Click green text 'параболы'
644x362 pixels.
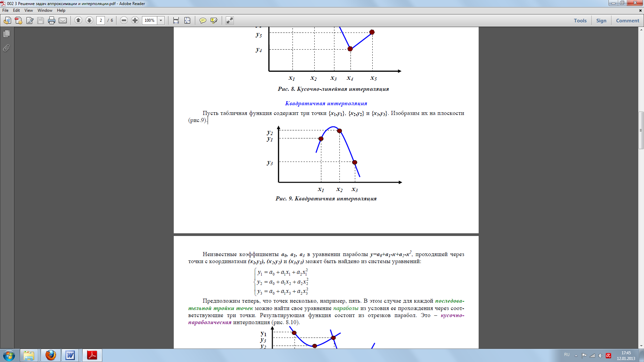point(346,308)
